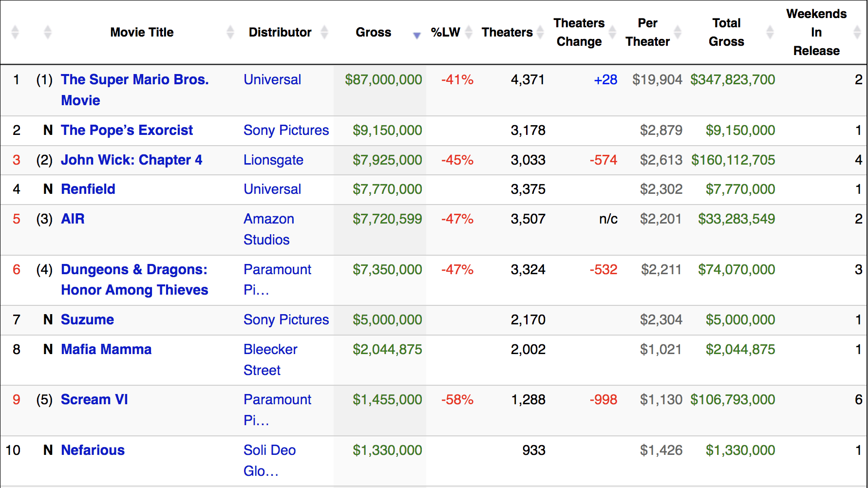Open the Mafia Mamma movie link

[x=106, y=349]
